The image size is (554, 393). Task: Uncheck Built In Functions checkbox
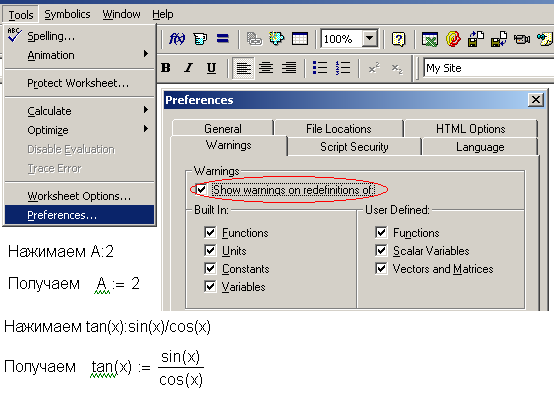click(210, 233)
